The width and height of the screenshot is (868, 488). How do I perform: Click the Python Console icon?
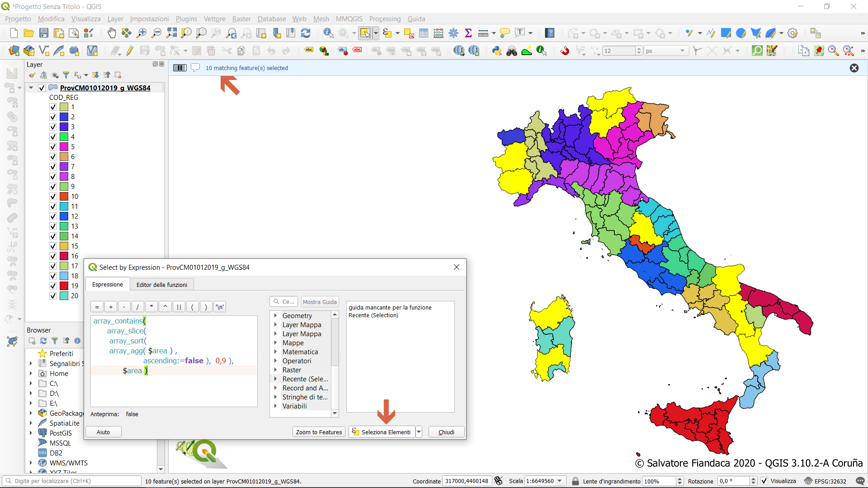[497, 51]
